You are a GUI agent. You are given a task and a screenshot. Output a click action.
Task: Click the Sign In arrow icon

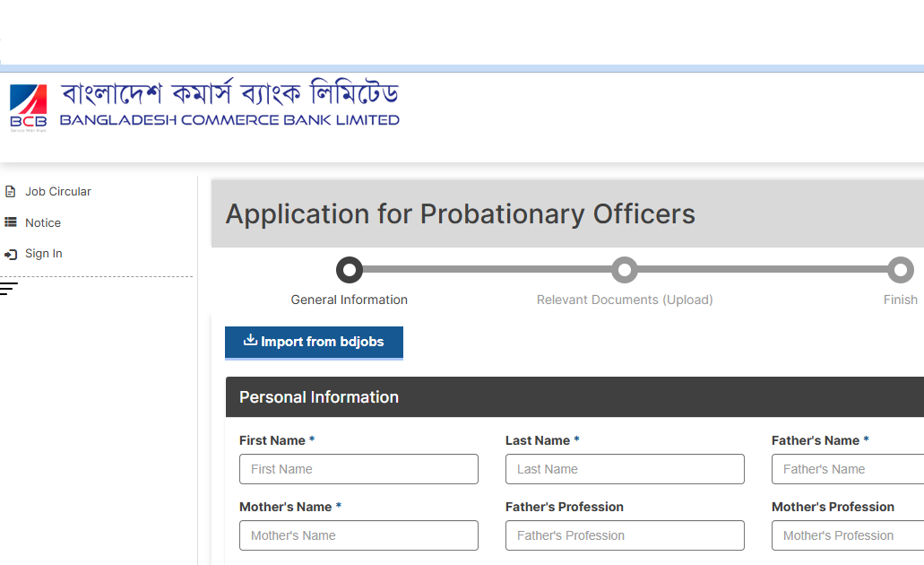11,254
